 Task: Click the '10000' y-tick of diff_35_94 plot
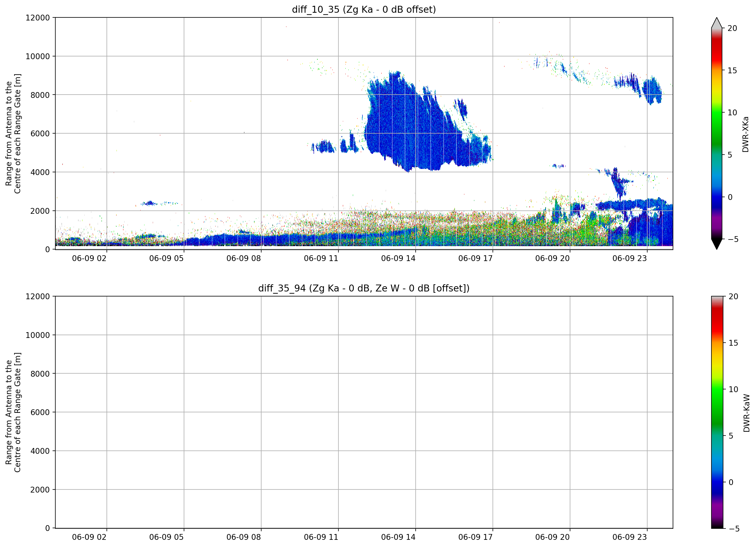[38, 335]
